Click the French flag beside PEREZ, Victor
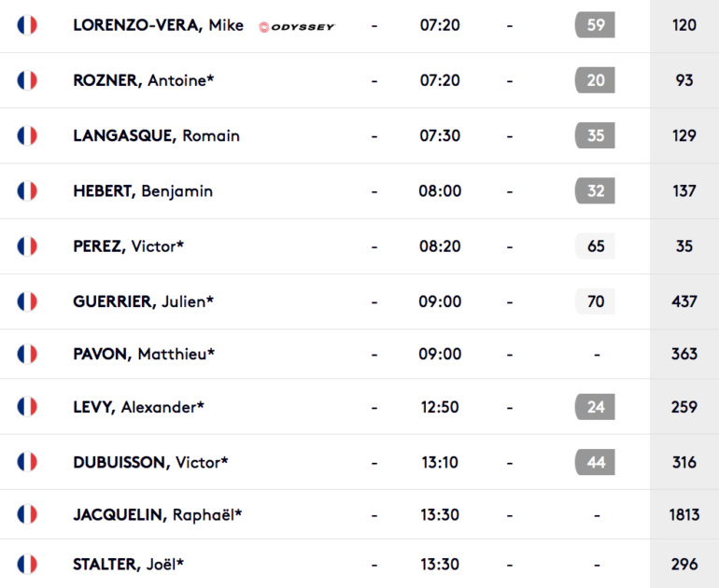 point(27,246)
